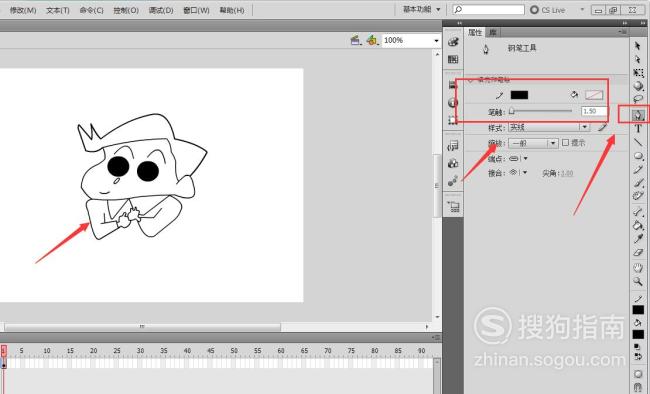Select the Deco tool
The width and height of the screenshot is (650, 394).
click(x=638, y=196)
